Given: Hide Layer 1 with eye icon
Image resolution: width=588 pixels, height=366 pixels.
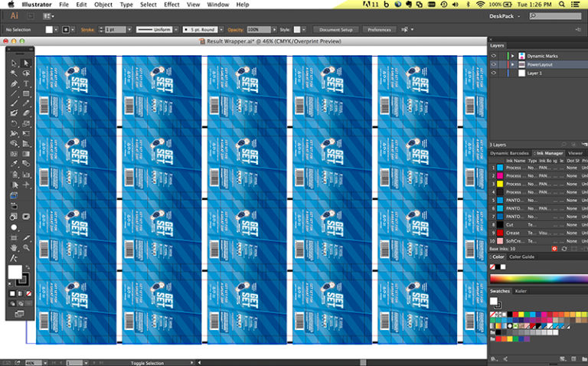Looking at the screenshot, I should click(x=494, y=74).
